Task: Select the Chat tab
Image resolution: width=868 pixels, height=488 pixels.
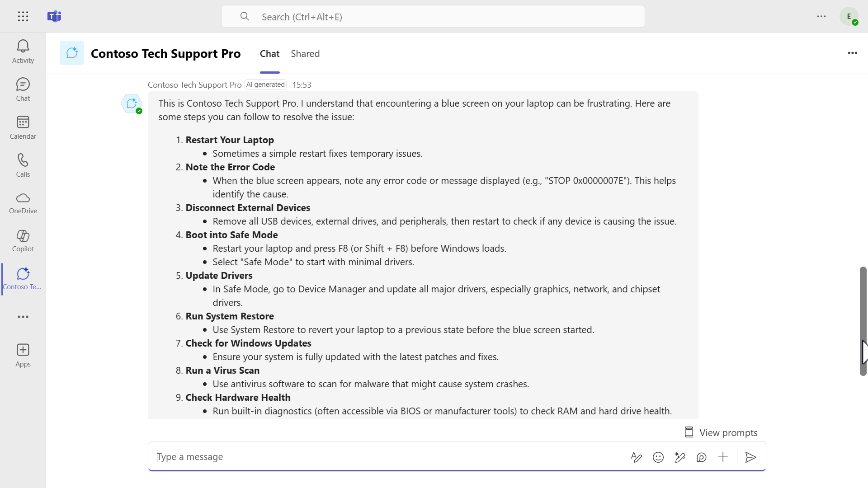Action: tap(269, 53)
